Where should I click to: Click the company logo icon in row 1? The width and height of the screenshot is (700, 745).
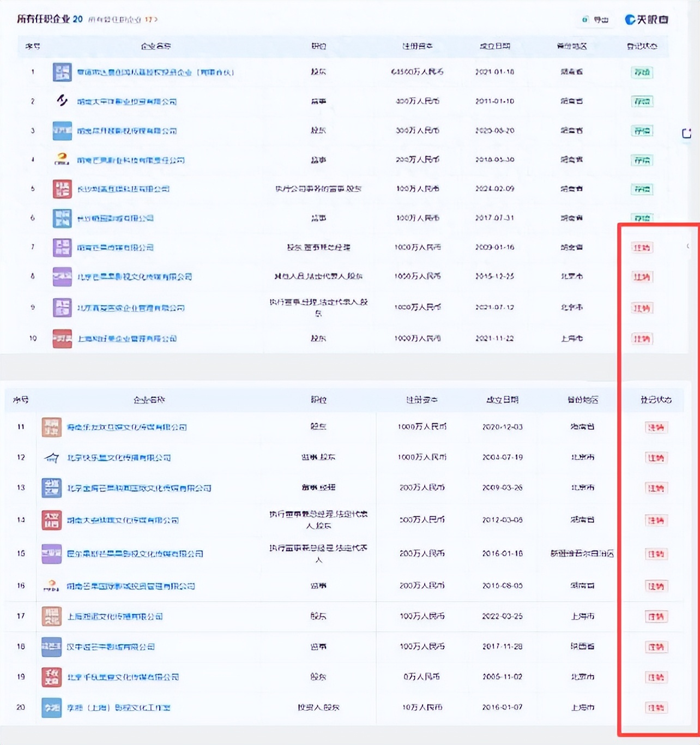tap(62, 72)
